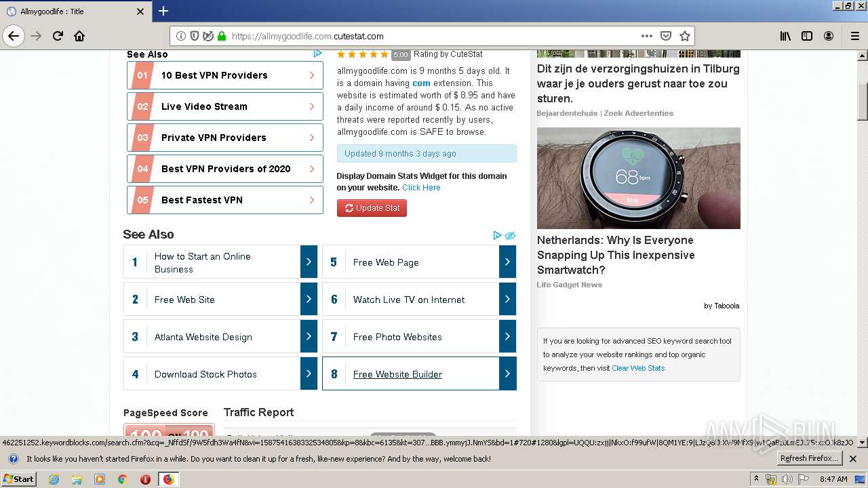Open the Firefox hamburger menu
Screen dimensions: 868x488
pos(854,36)
